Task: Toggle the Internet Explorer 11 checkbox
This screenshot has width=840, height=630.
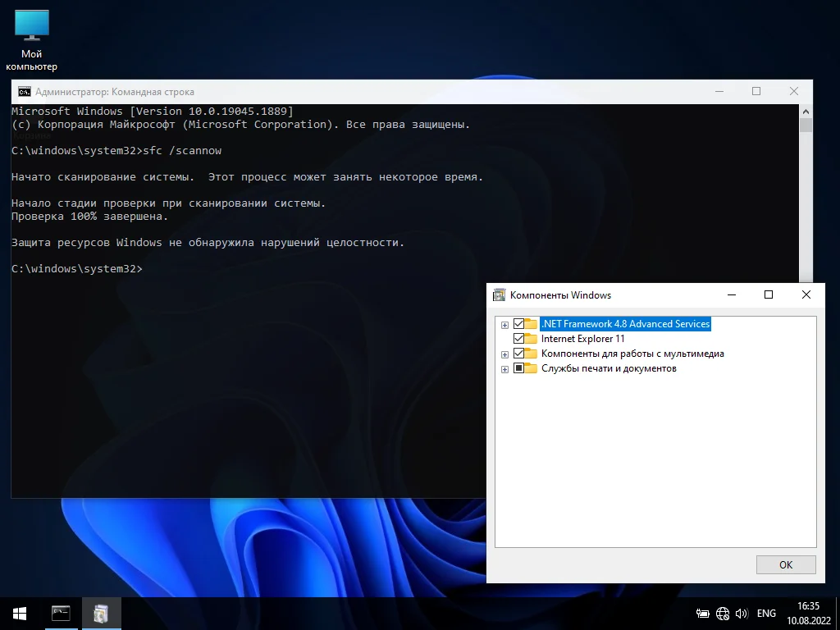Action: [518, 339]
